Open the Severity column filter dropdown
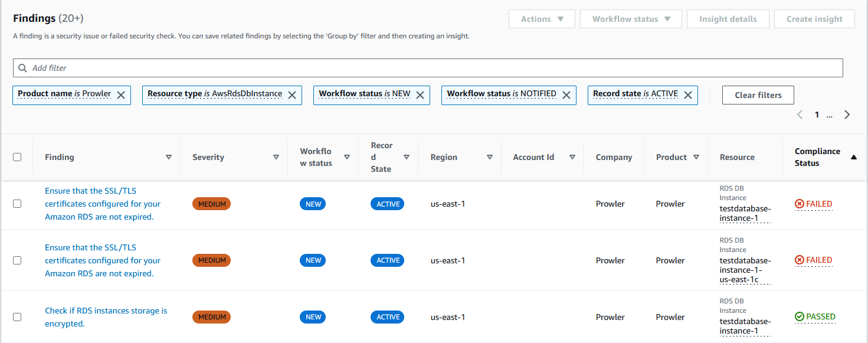Image resolution: width=868 pixels, height=343 pixels. [x=276, y=157]
